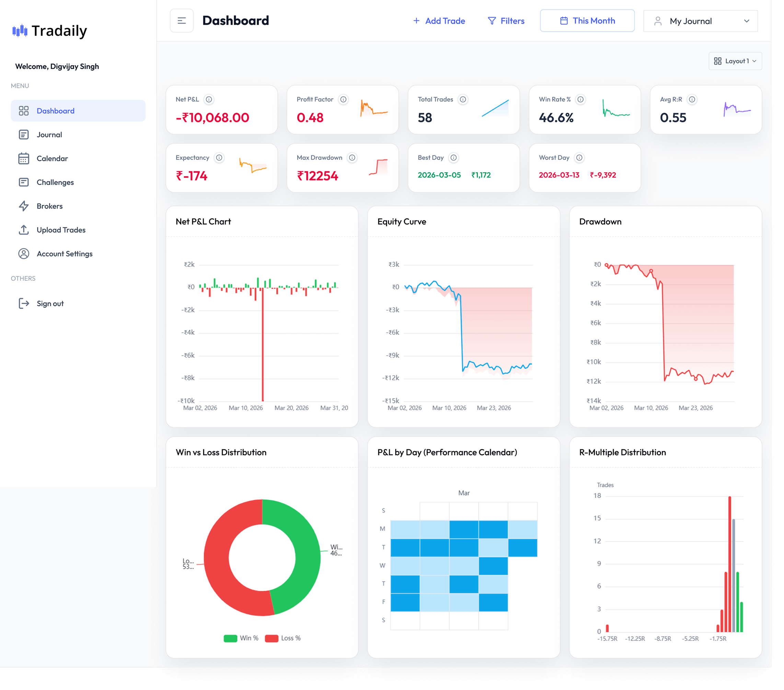The height and width of the screenshot is (690, 784).
Task: Click the Add Trade button
Action: [439, 21]
